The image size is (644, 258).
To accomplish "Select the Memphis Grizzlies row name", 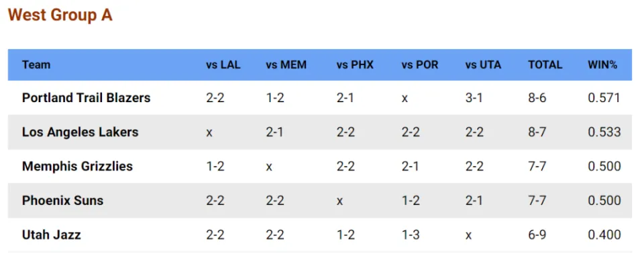I will 77,166.
